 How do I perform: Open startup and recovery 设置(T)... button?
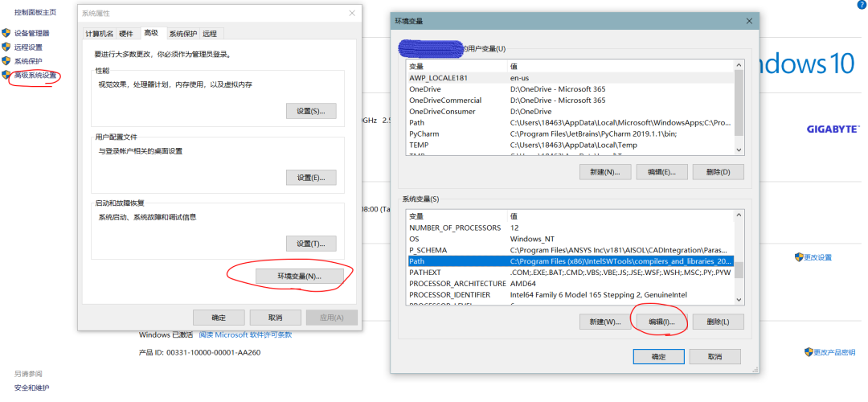point(311,243)
